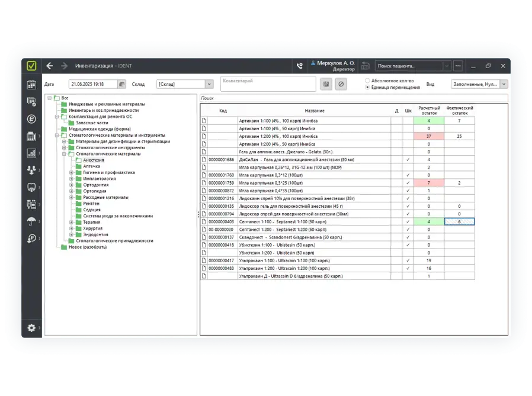The width and height of the screenshot is (532, 396).
Task: Click the umbrella icon in sidebar
Action: pos(31,221)
